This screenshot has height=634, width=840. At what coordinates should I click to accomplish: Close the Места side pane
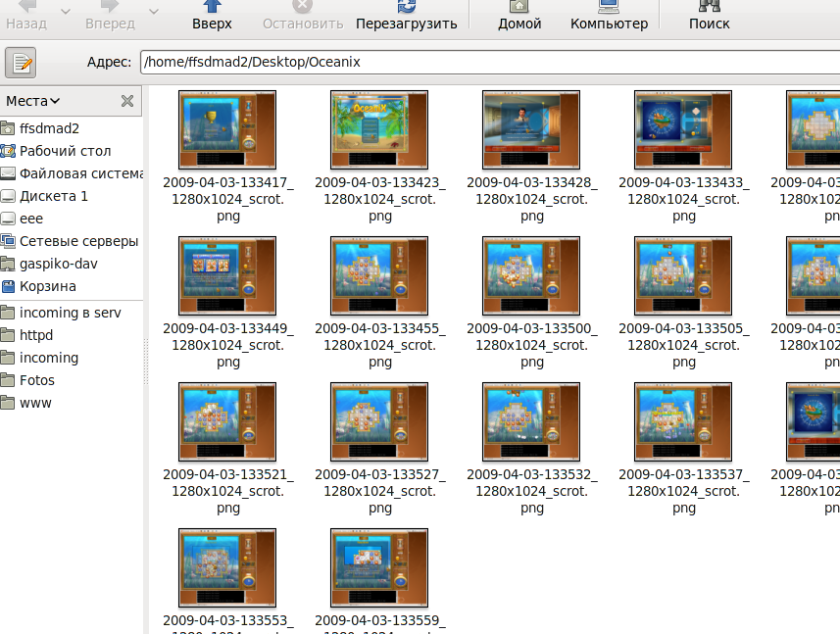pos(127,101)
